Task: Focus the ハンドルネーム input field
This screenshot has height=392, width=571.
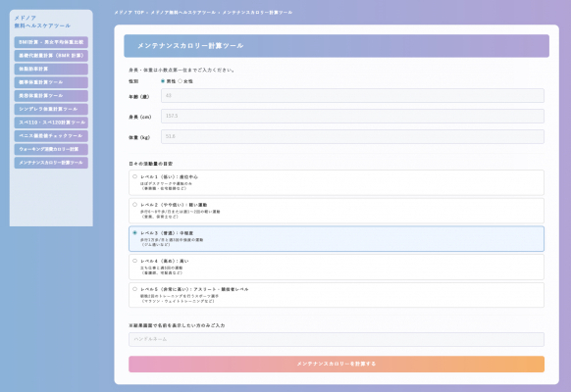Action: [337, 339]
